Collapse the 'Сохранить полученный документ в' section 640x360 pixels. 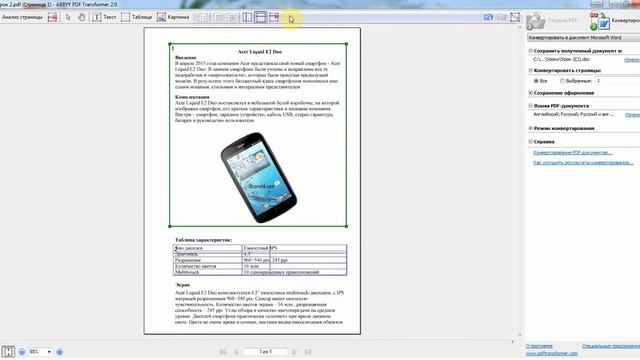point(531,51)
